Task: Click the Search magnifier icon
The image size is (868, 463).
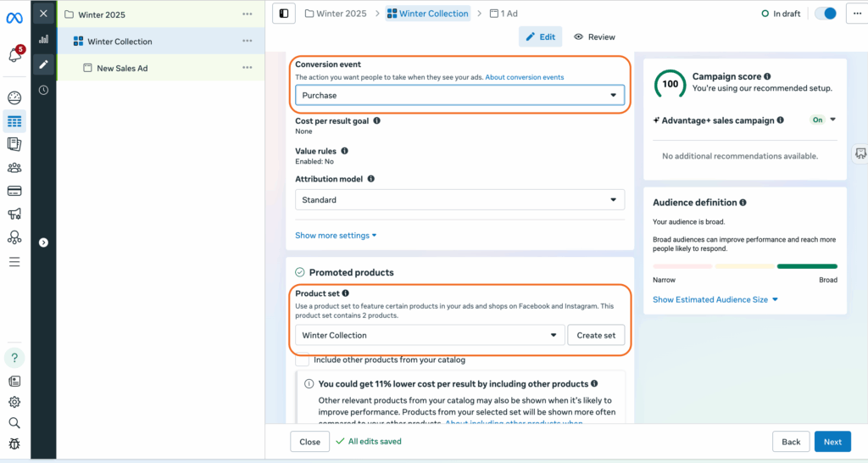Action: pyautogui.click(x=14, y=422)
